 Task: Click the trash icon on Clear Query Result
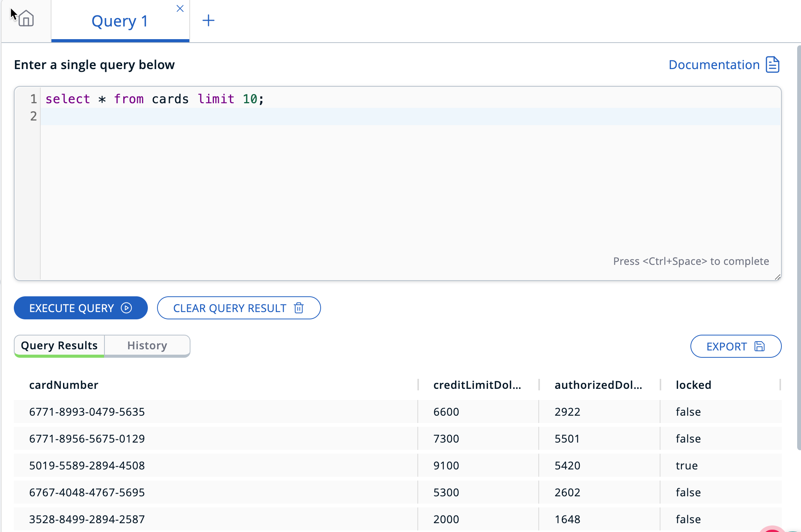pyautogui.click(x=299, y=308)
